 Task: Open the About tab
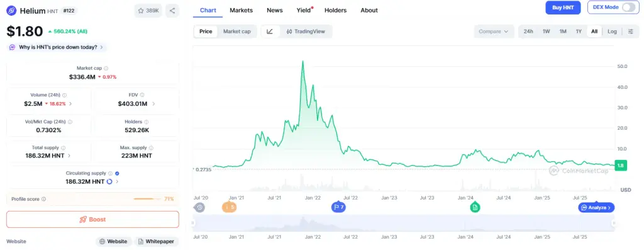click(369, 10)
